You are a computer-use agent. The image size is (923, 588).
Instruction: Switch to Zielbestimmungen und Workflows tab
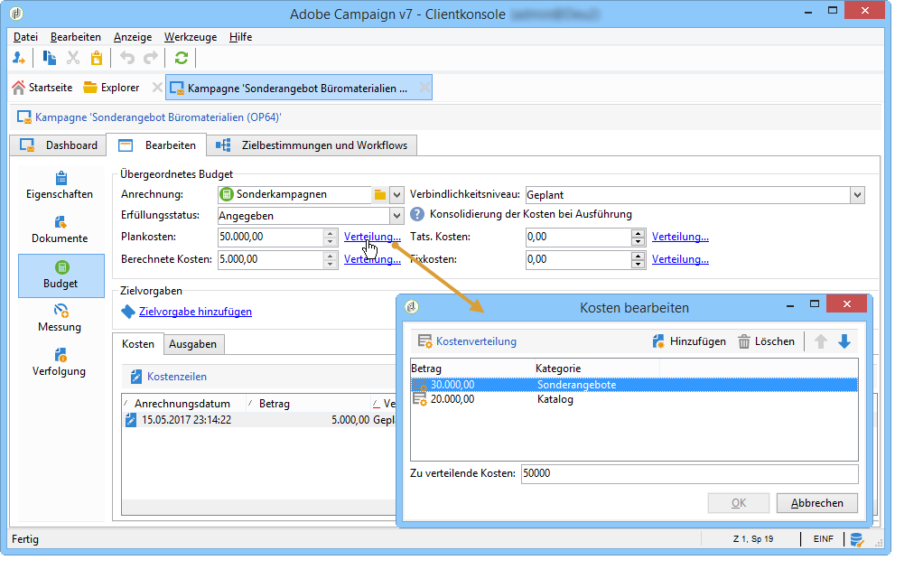pyautogui.click(x=312, y=145)
